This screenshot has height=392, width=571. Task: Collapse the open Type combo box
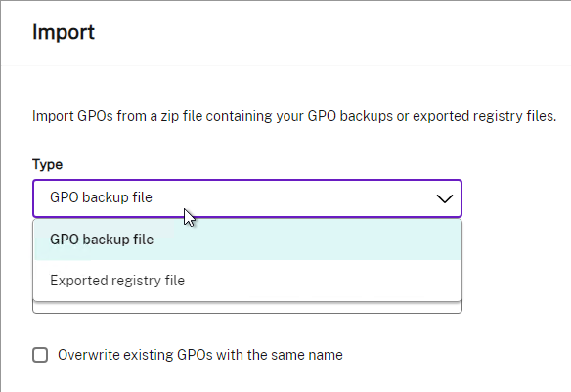pos(247,198)
